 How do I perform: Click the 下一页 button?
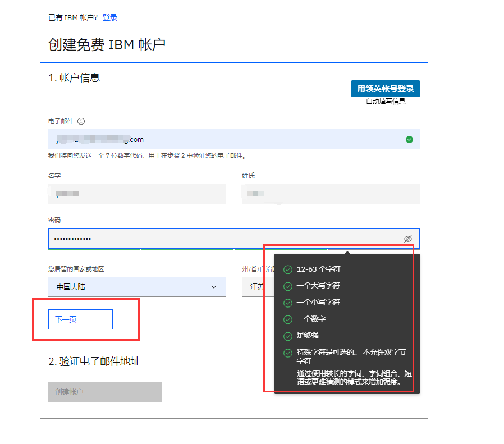pyautogui.click(x=80, y=319)
